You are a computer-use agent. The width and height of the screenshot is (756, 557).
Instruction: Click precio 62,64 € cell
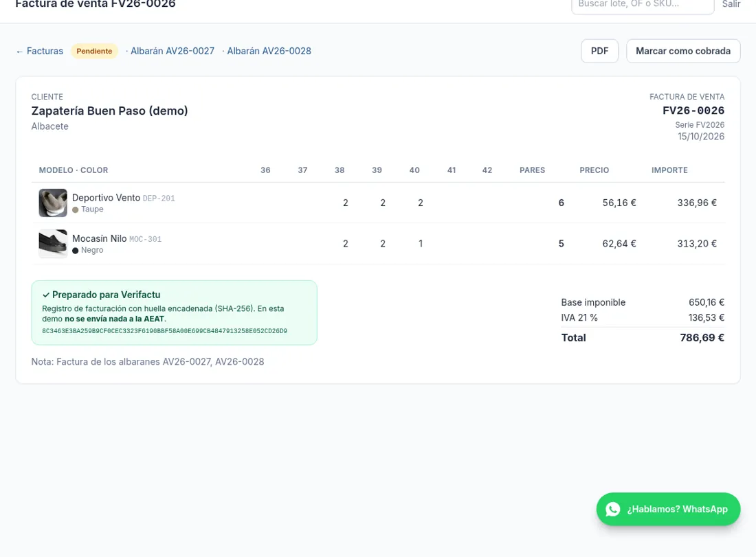[x=619, y=244]
